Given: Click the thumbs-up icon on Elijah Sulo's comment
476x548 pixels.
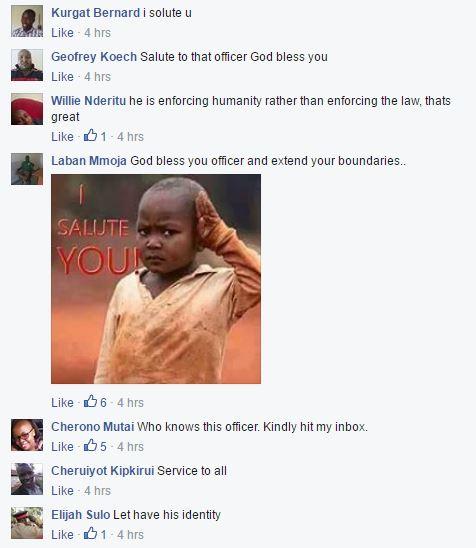Looking at the screenshot, I should tap(90, 533).
